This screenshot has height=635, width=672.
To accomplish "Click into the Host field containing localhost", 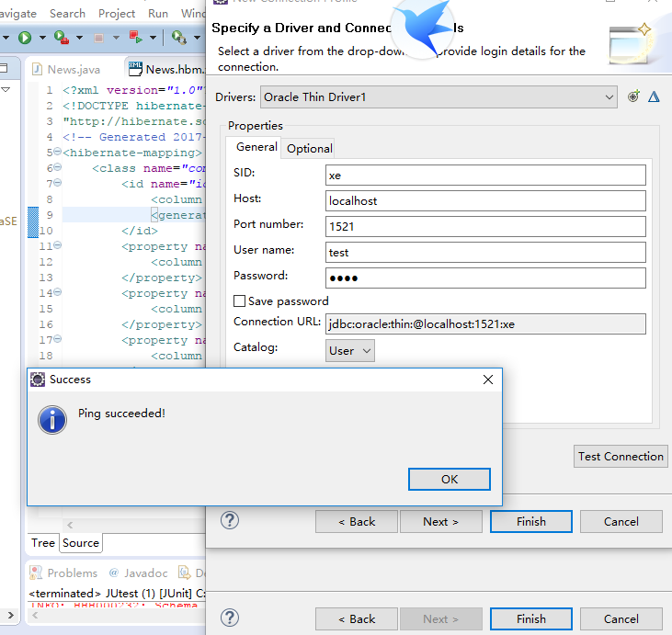I will pos(485,201).
